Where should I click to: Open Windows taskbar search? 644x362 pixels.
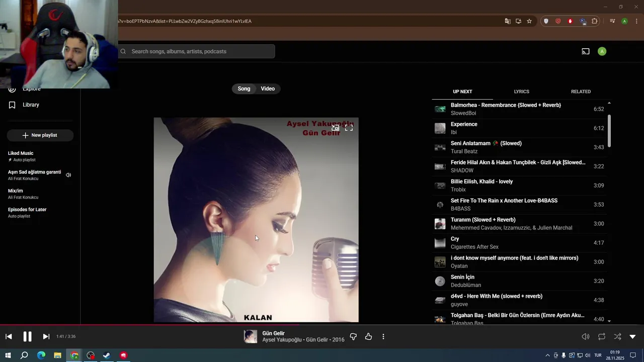(24, 355)
